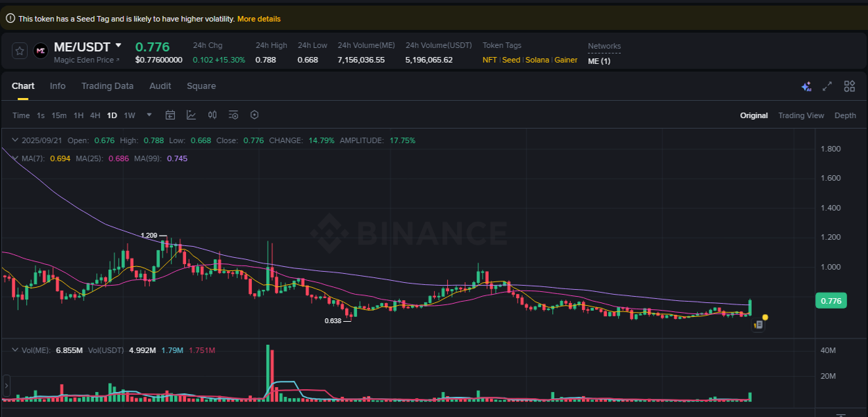Screen dimensions: 868x417
Task: Open the indicator settings icon
Action: 233,115
